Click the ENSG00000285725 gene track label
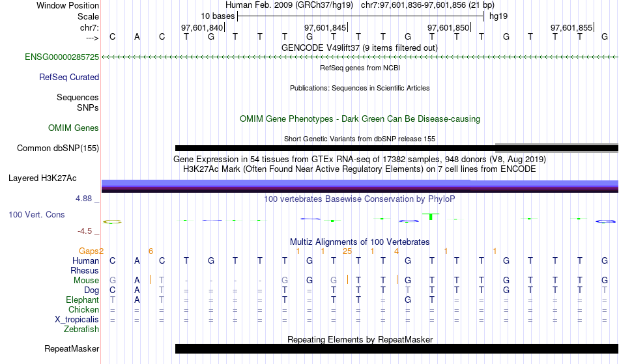Screen dimensions: 619x364 tap(62, 57)
